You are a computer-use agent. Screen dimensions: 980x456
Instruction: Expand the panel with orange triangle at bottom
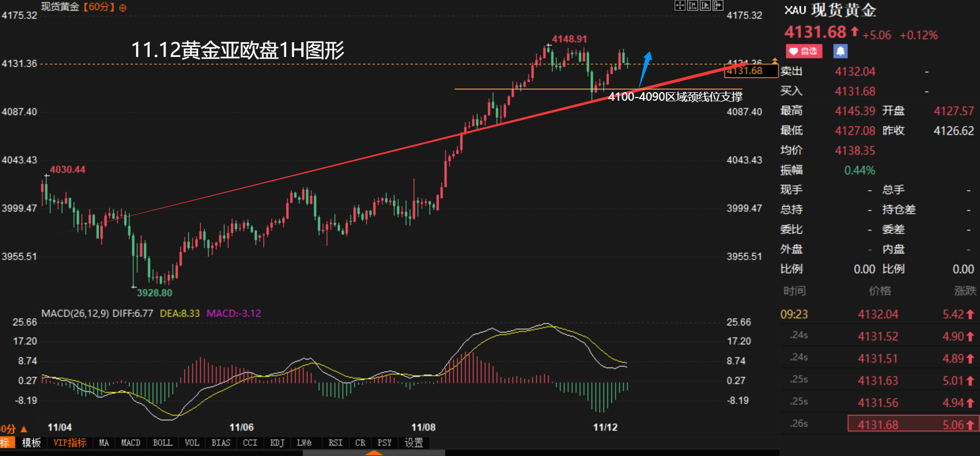(x=374, y=452)
